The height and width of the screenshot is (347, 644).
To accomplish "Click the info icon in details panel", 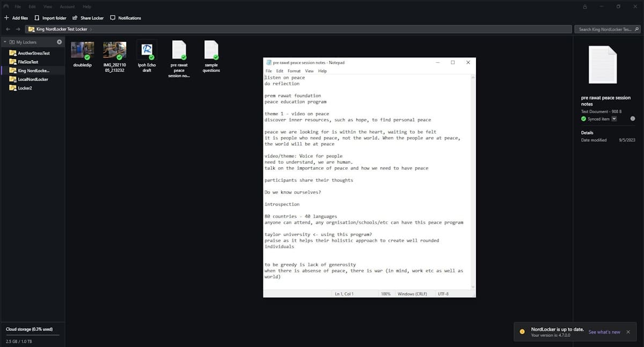I will point(633,119).
